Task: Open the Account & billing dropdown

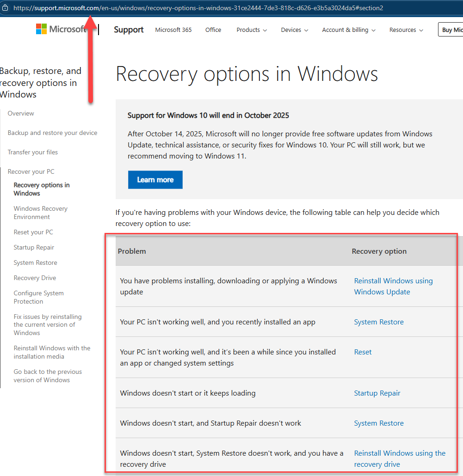Action: 349,30
